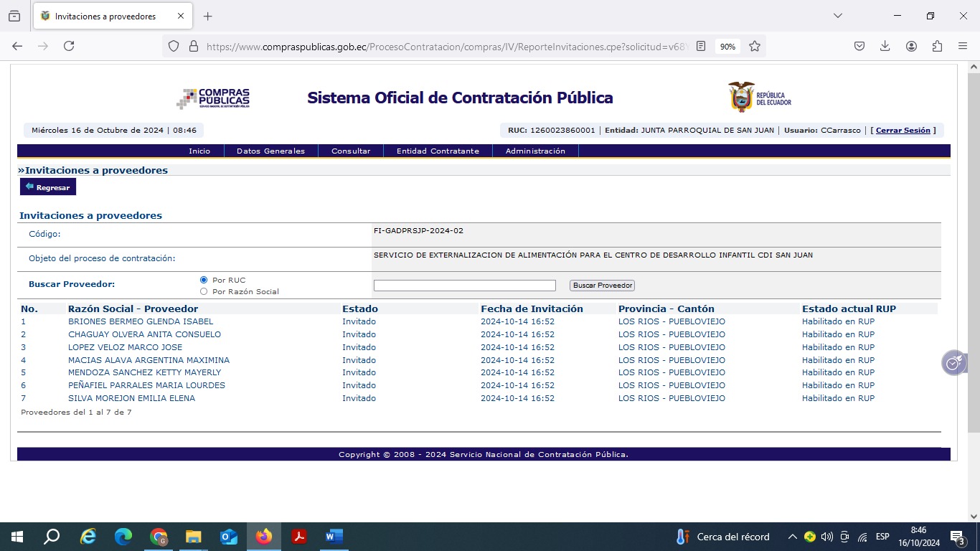
Task: Click the Regresar button
Action: coord(48,187)
